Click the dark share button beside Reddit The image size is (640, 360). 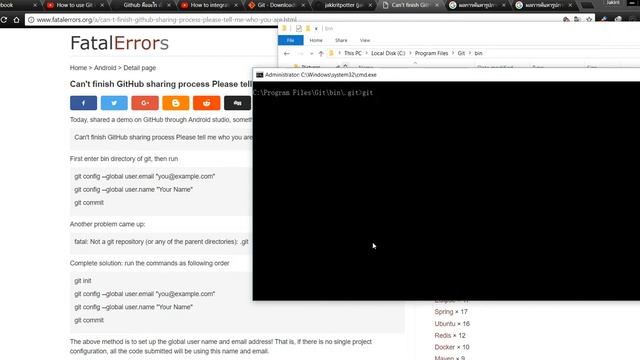click(x=237, y=103)
